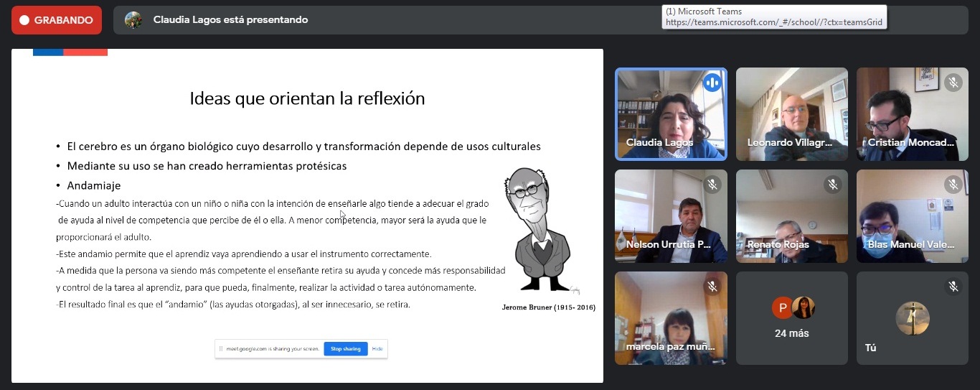Click muted mic icon on Nelson Urrutia's tile

712,185
